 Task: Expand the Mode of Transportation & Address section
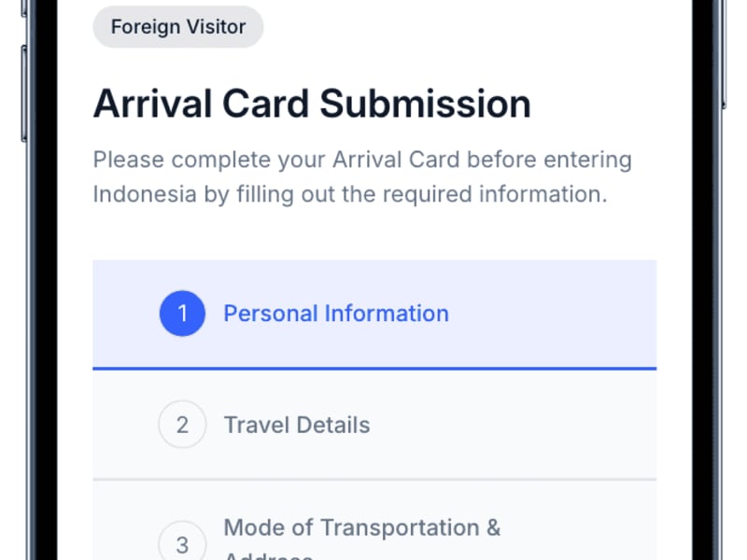pyautogui.click(x=363, y=527)
